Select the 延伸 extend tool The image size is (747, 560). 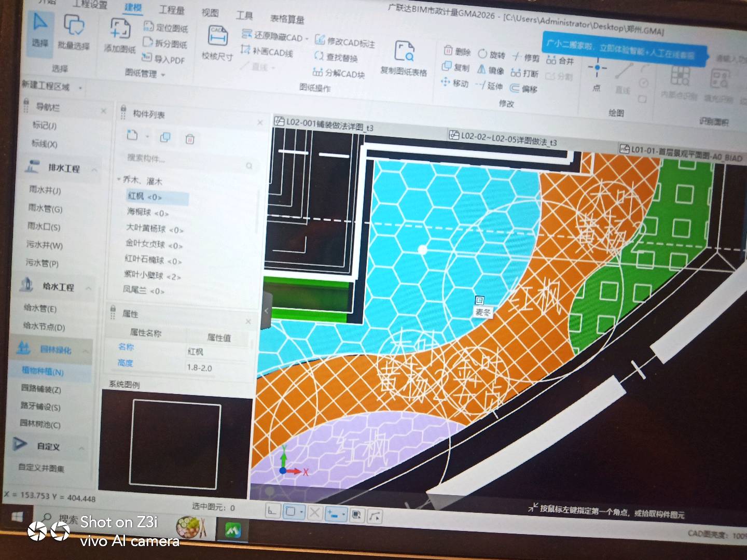(489, 86)
